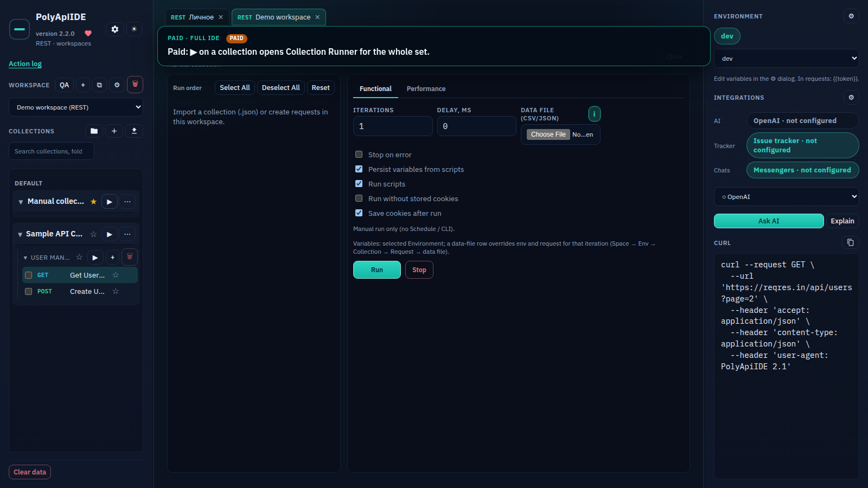This screenshot has width=868, height=488.
Task: Start the collection run
Action: point(377,270)
